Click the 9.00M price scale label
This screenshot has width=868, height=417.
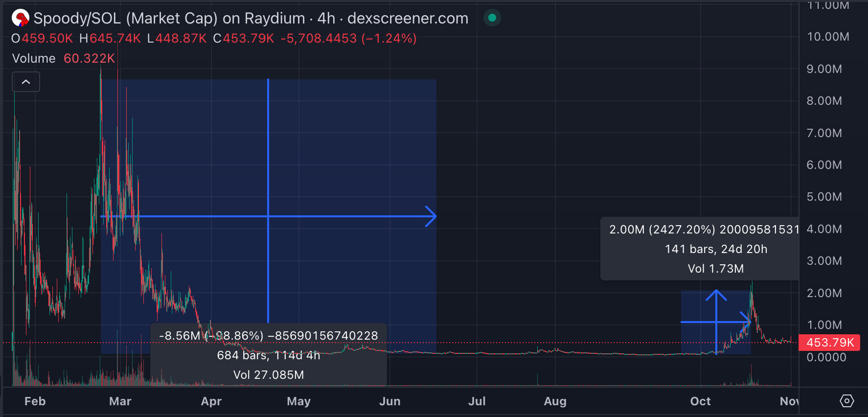824,69
